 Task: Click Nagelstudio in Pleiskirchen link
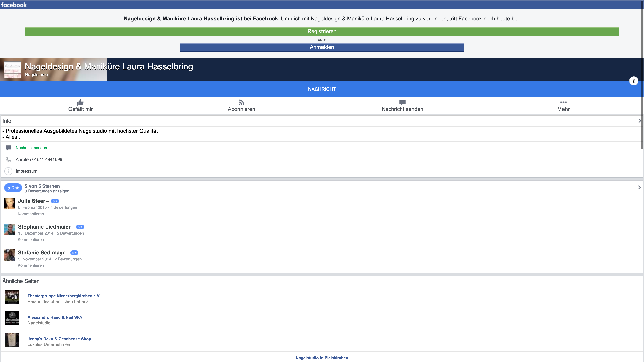(x=322, y=358)
